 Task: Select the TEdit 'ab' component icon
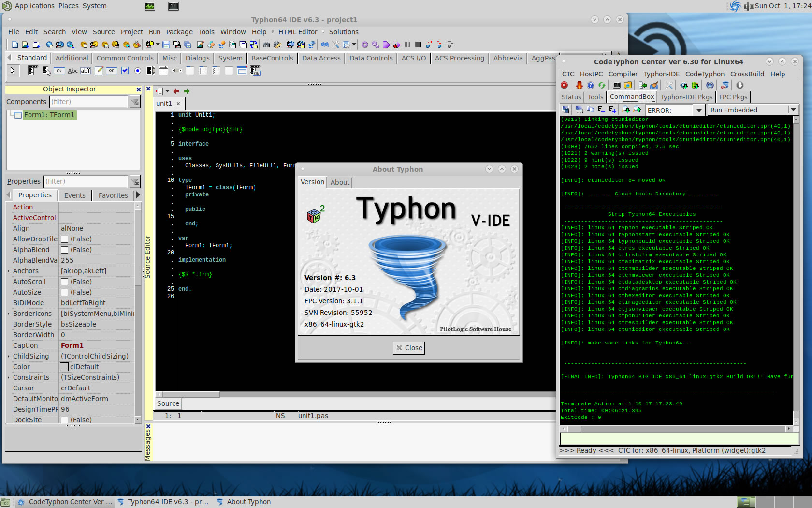coord(86,71)
